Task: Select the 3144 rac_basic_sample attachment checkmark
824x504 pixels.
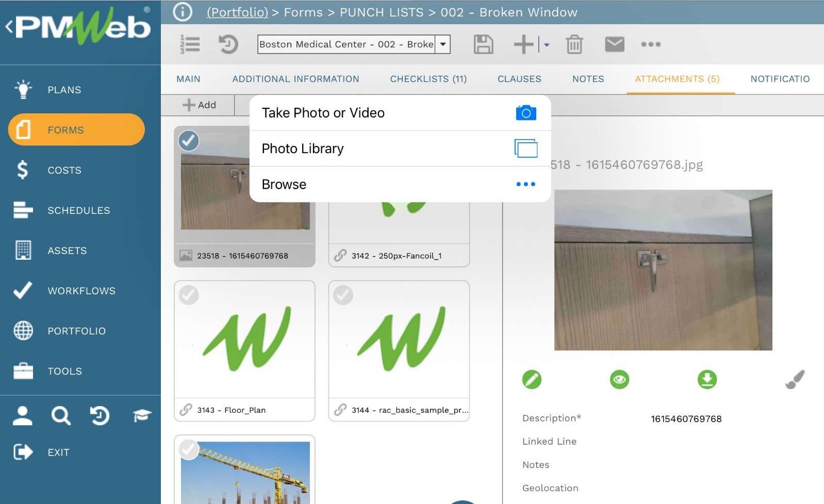Action: click(343, 295)
